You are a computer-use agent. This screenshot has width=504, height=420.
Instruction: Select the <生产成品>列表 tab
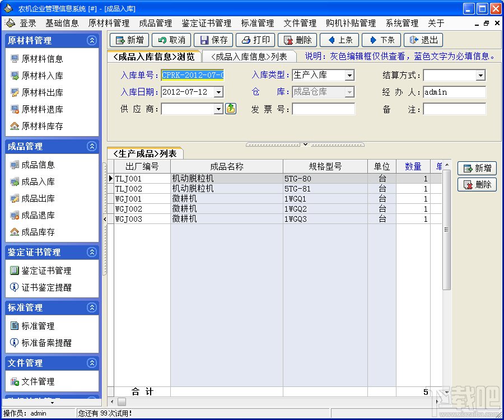[144, 153]
